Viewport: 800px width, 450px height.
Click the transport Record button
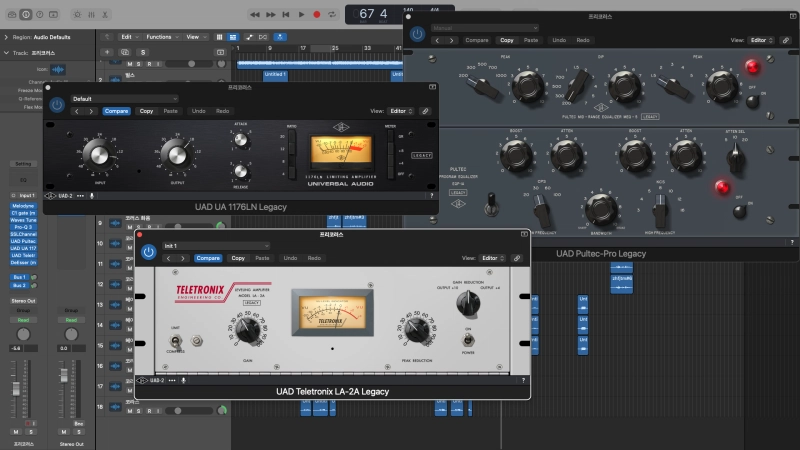(317, 14)
